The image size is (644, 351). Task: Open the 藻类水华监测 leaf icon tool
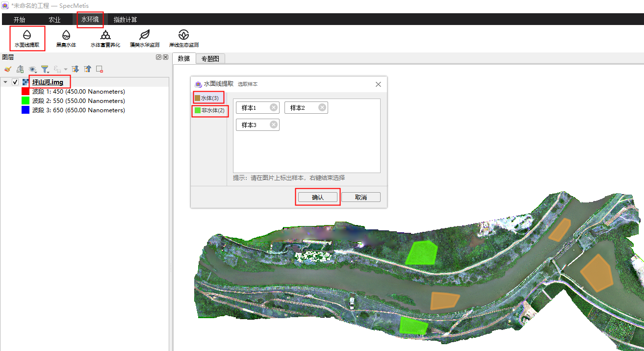(x=144, y=38)
